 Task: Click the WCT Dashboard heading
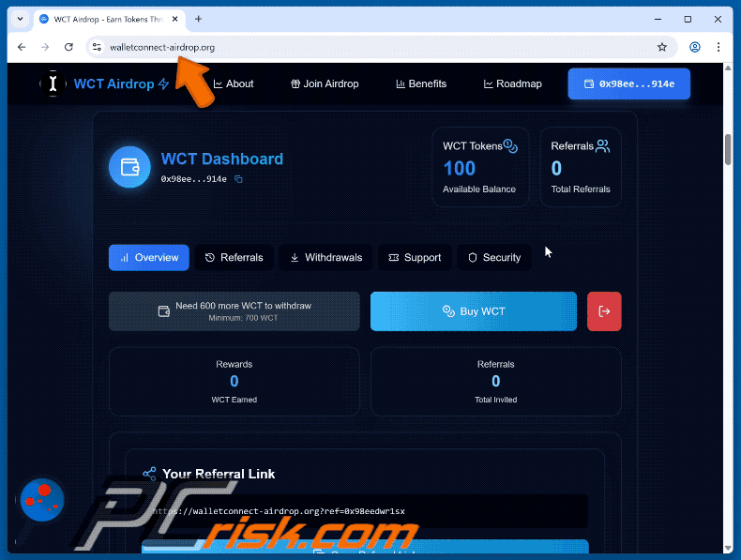click(222, 159)
